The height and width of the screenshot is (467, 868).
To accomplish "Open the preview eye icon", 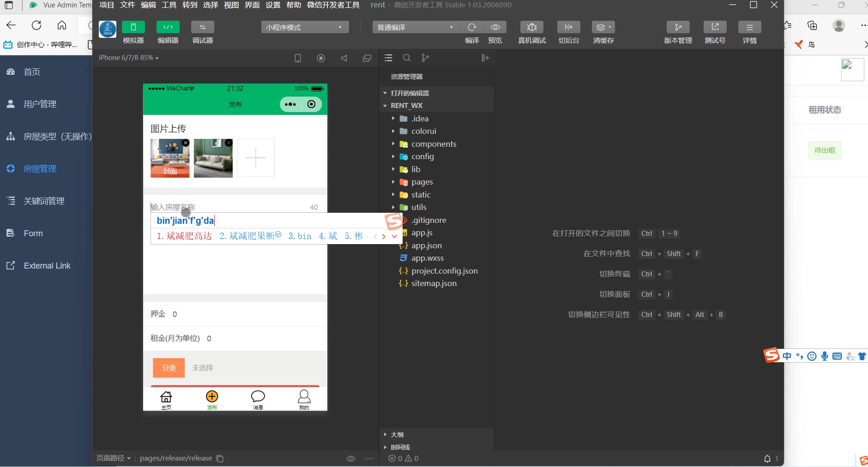I will pyautogui.click(x=495, y=27).
